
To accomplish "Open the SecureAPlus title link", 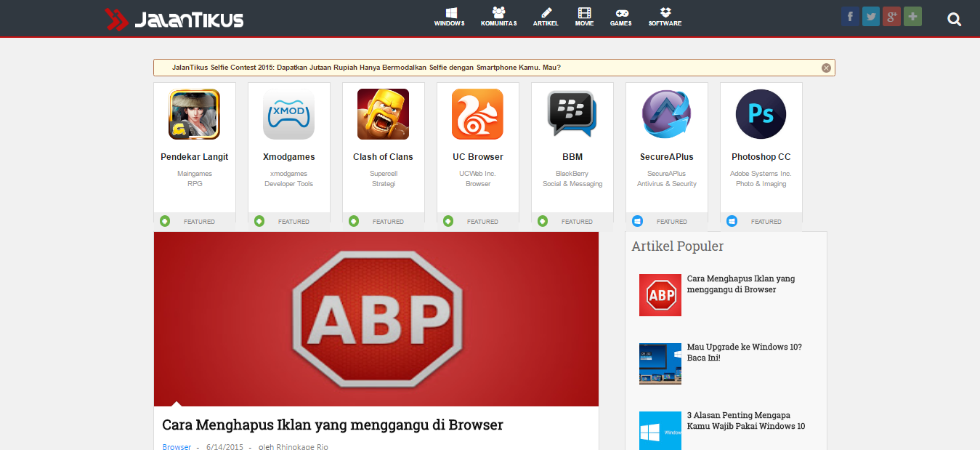I will tap(667, 157).
